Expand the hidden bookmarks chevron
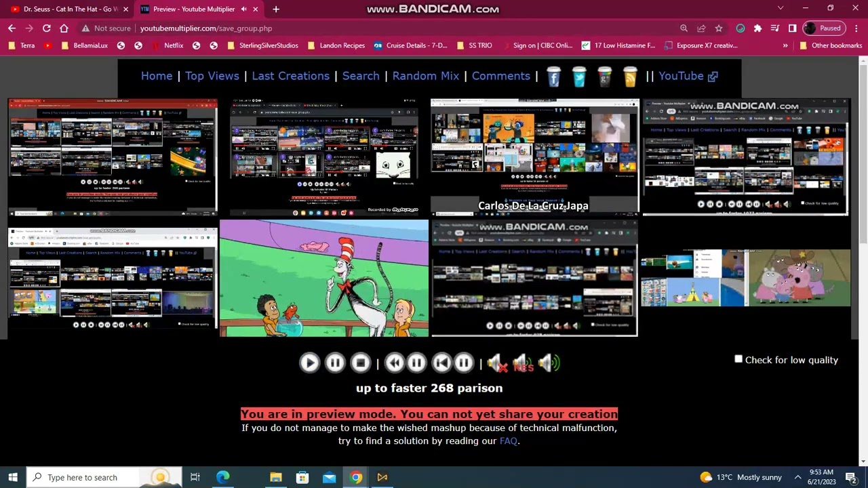The width and height of the screenshot is (868, 488). [785, 45]
